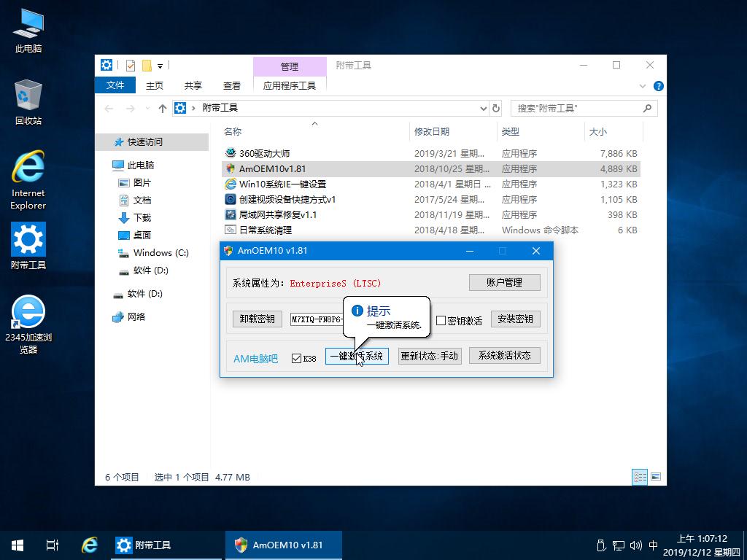747x560 pixels.
Task: Click the 更新状态:手动 button
Action: click(430, 356)
